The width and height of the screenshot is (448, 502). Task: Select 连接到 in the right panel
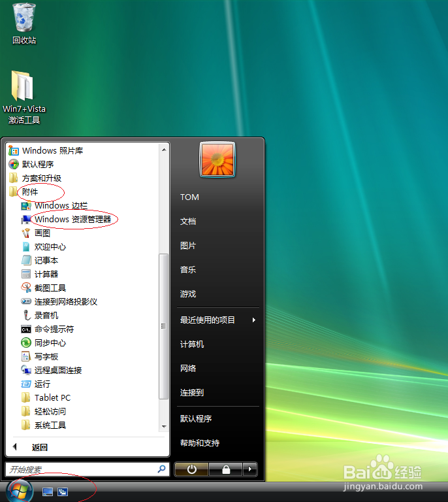coord(192,392)
